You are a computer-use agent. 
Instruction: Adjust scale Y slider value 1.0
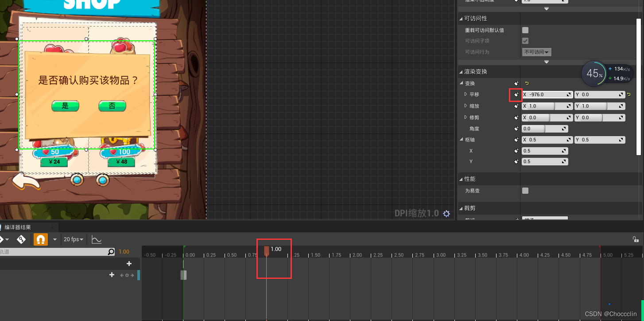(600, 106)
